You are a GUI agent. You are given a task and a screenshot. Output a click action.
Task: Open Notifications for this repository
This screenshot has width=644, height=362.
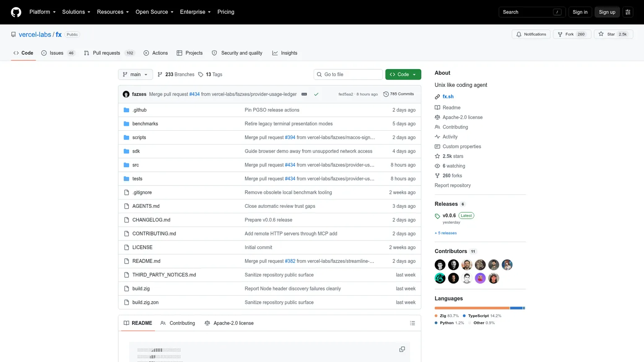click(x=531, y=34)
